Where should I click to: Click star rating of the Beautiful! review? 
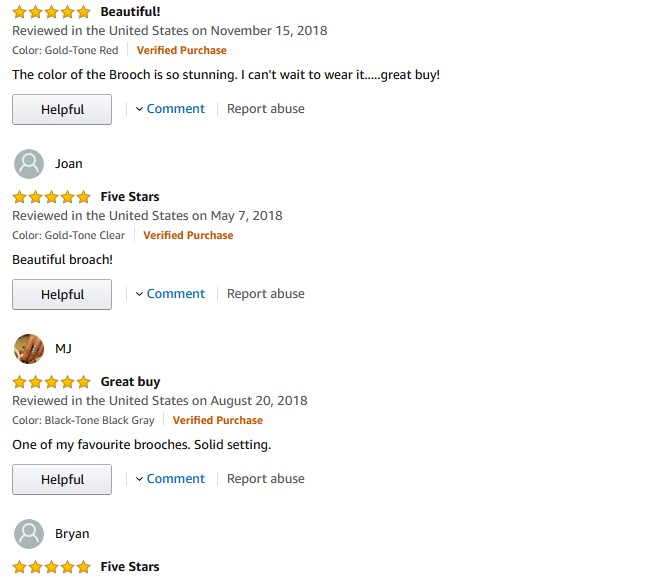(51, 12)
